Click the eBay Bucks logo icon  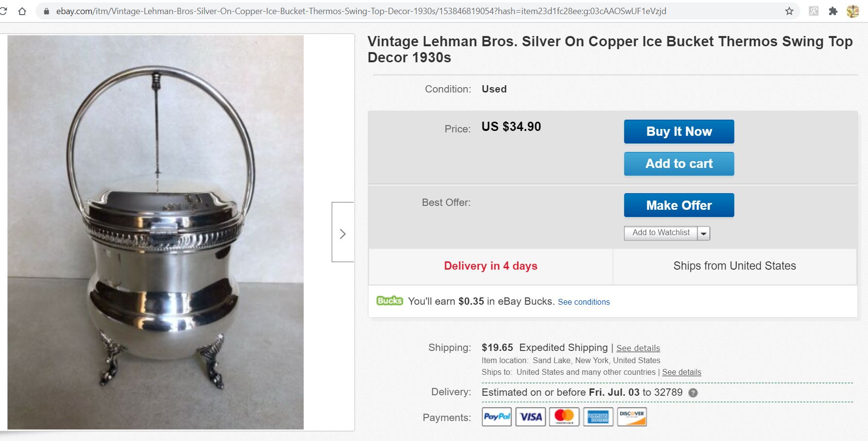click(x=390, y=301)
